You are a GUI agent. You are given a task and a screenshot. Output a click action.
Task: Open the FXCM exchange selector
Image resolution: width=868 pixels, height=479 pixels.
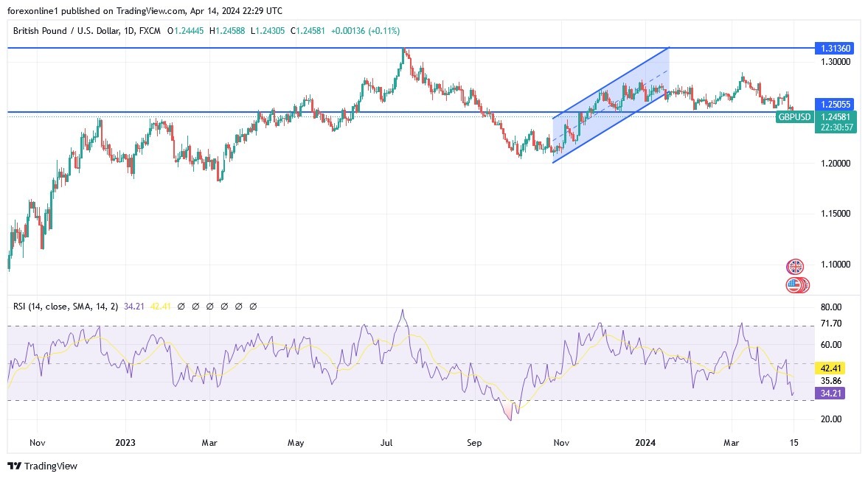[x=151, y=31]
